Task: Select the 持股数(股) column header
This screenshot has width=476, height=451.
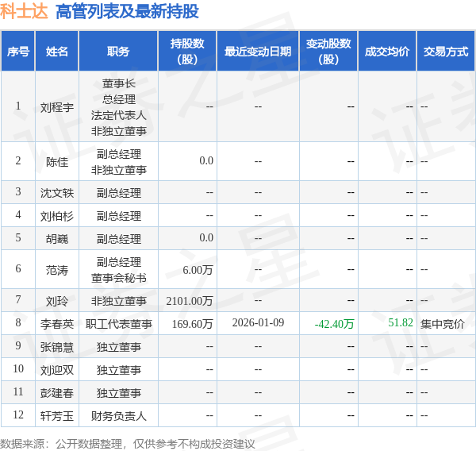Action: [187, 52]
